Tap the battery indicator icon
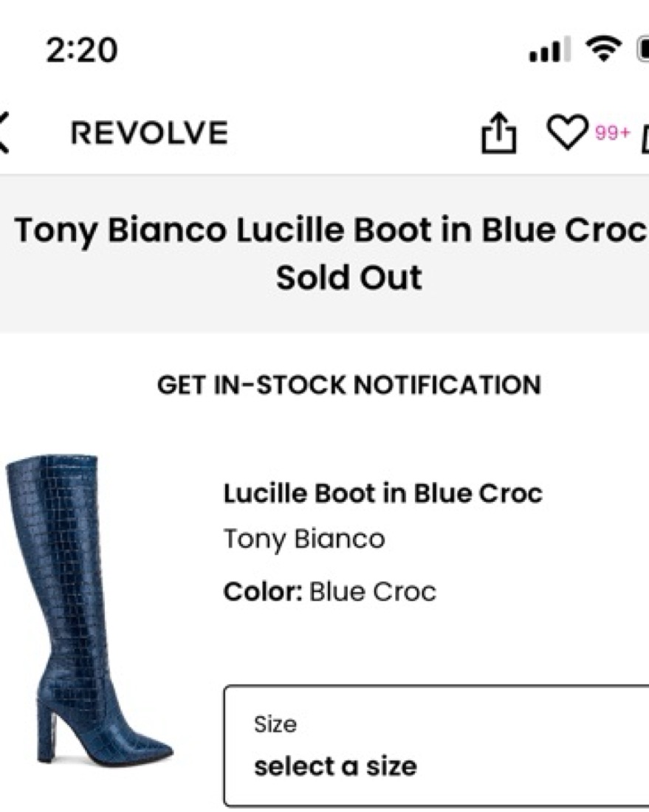This screenshot has width=649, height=812. [643, 49]
